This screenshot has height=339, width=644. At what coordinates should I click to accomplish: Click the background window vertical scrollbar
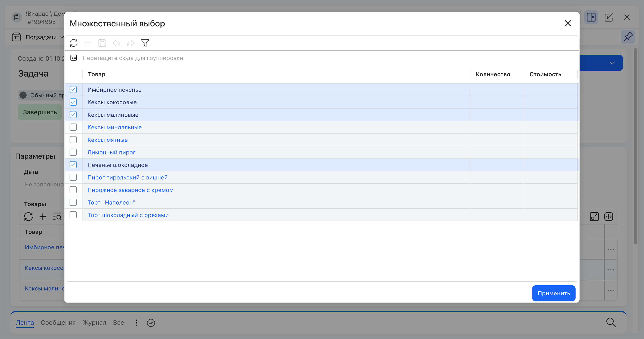635,146
